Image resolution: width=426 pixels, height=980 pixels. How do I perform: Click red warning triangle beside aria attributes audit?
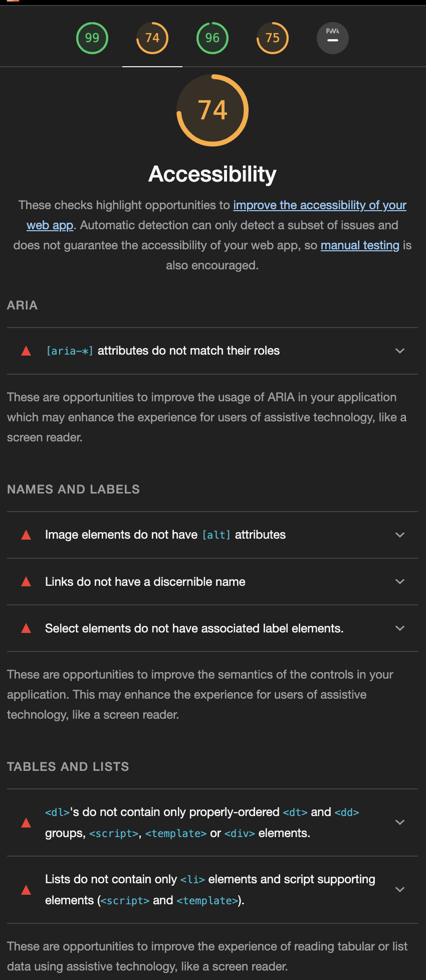click(26, 351)
